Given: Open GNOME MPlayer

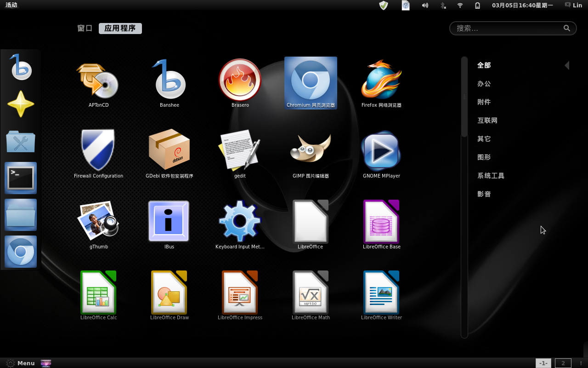Looking at the screenshot, I should click(381, 154).
